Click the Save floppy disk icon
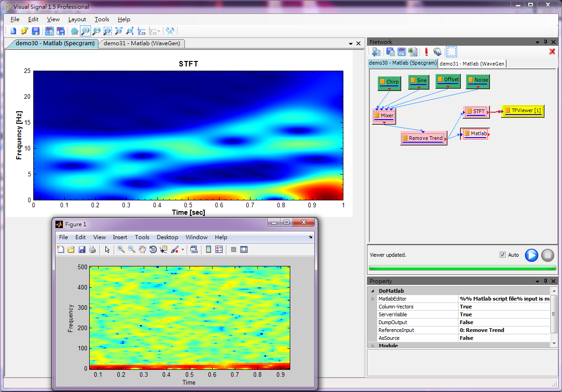 click(x=36, y=31)
